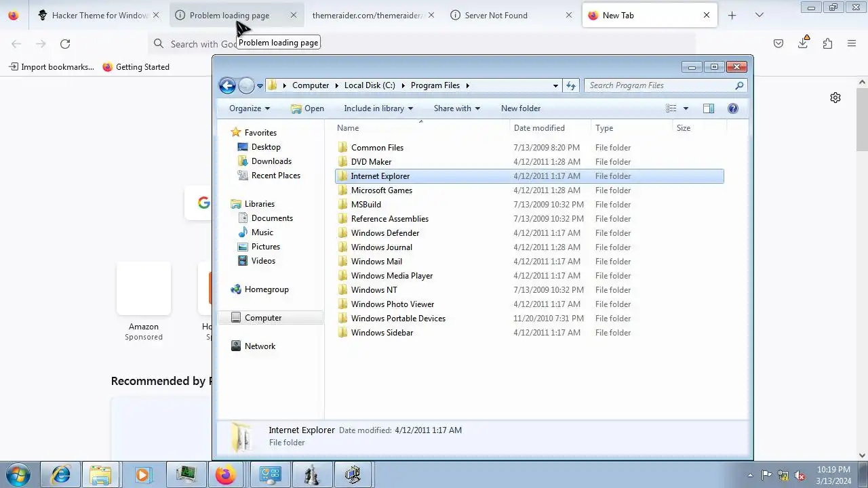The image size is (868, 488).
Task: Click the Search Program Files box
Action: 665,85
